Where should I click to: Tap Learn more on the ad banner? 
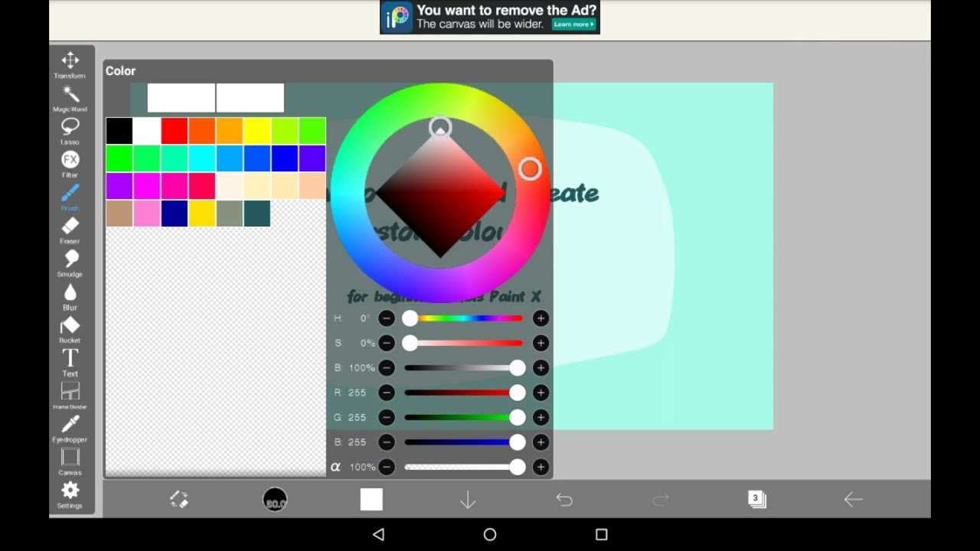point(574,24)
